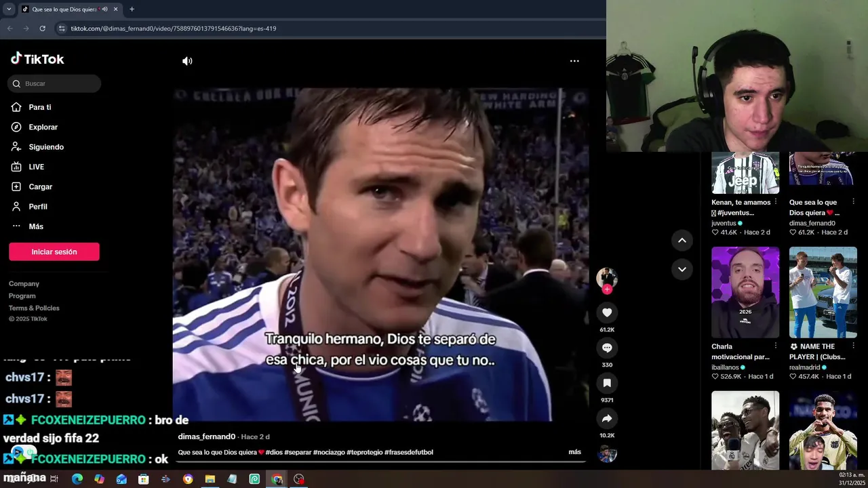This screenshot has width=868, height=488.
Task: Open Outlook mail from the taskbar
Action: pos(121,479)
